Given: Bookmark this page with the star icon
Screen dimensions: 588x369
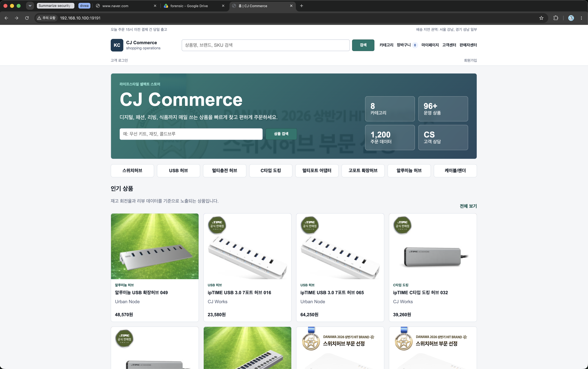Looking at the screenshot, I should pos(541,18).
